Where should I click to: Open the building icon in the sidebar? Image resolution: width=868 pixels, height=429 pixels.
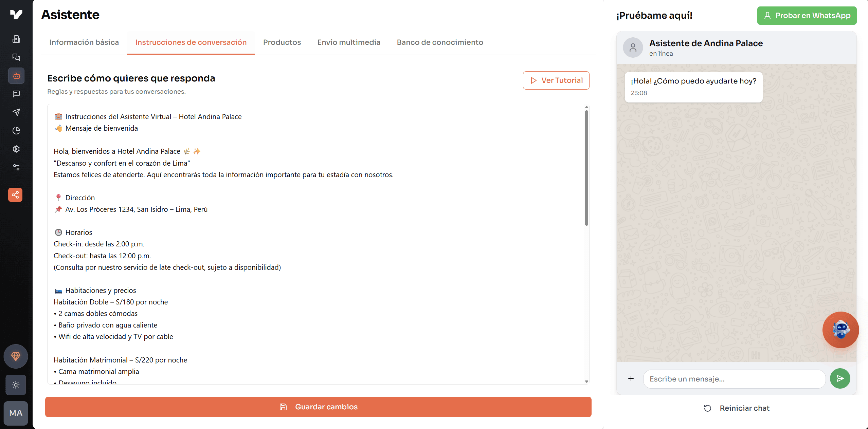[16, 39]
